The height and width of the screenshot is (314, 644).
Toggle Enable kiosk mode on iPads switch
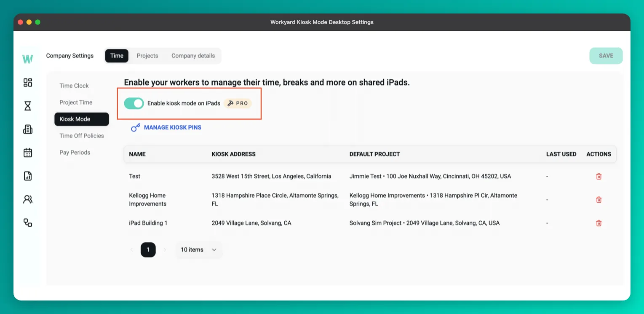tap(134, 103)
